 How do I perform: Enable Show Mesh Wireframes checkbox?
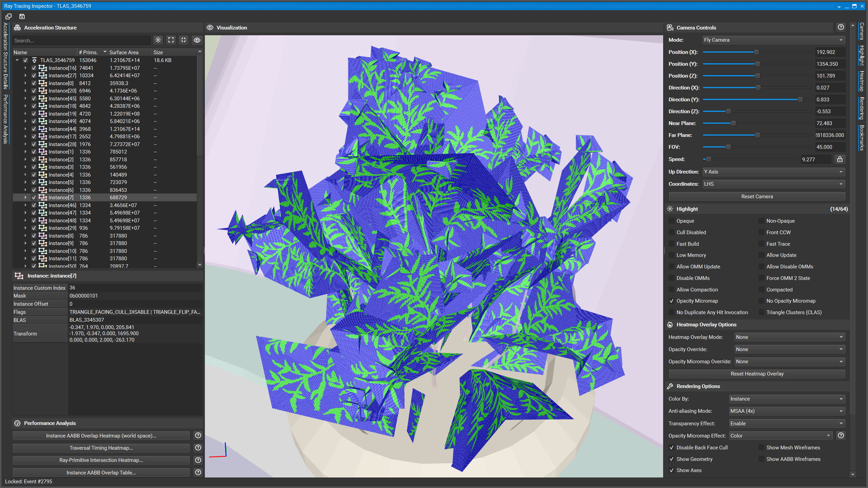coord(761,448)
